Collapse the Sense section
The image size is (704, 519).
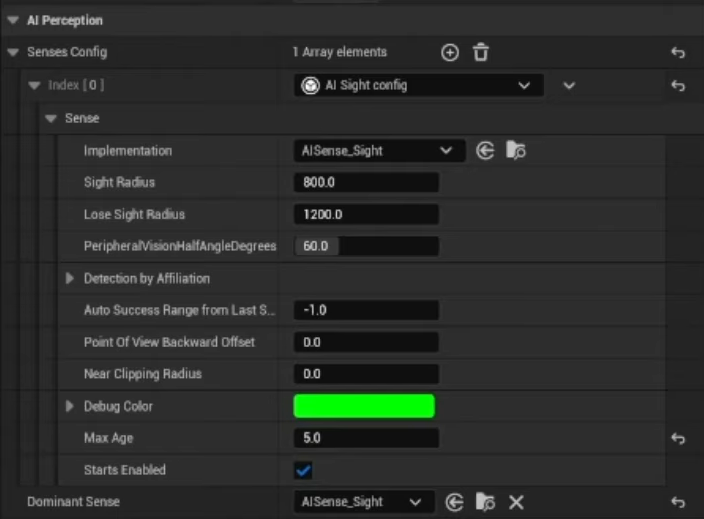click(51, 118)
